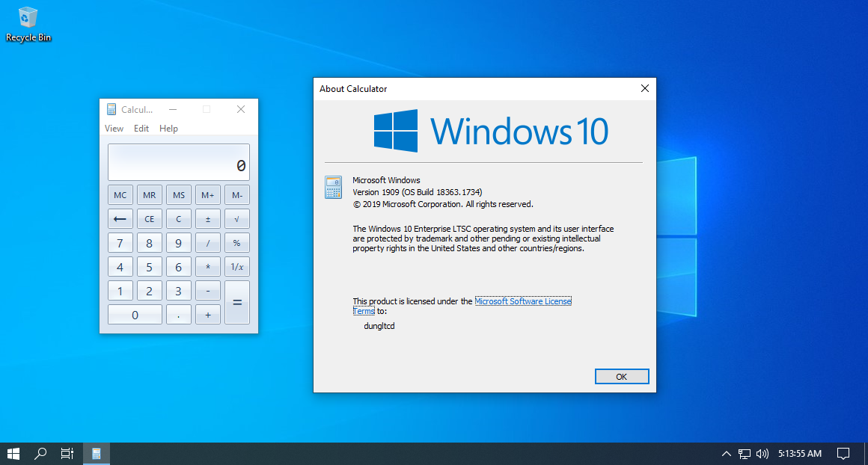Click the CE clear entry button
The width and height of the screenshot is (868, 465).
(150, 219)
